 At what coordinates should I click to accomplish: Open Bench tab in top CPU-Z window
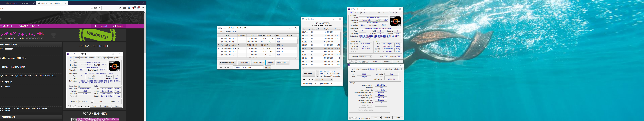pyautogui.click(x=392, y=13)
